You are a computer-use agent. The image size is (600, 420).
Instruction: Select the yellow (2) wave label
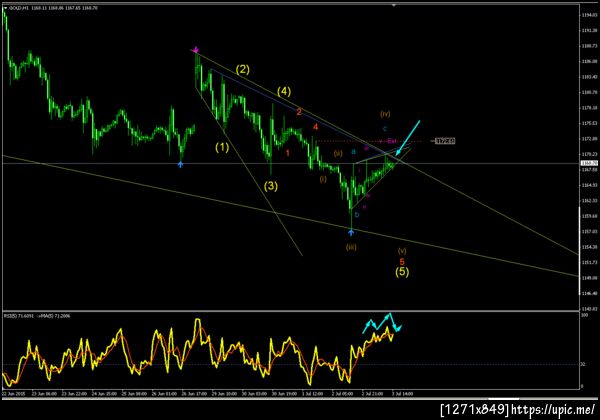pos(243,70)
